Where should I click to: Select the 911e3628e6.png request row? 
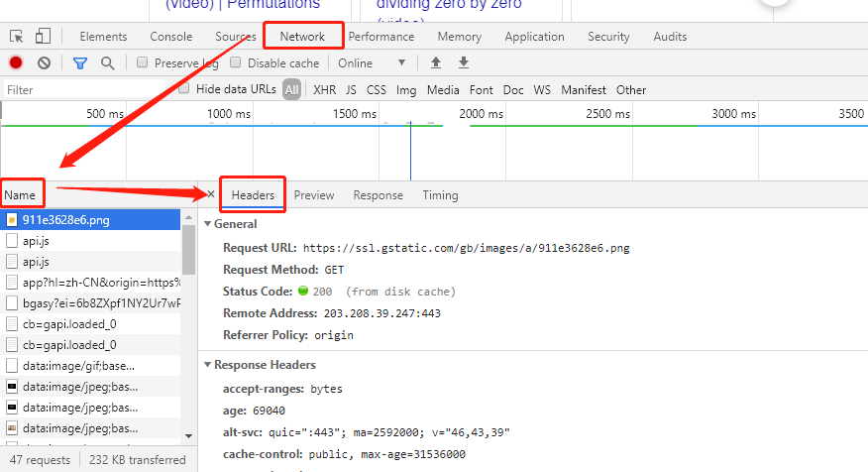[90, 220]
